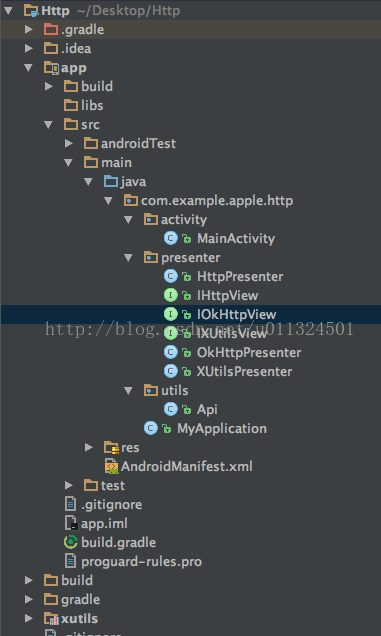Click the utils package folder icon
Screen dimensions: 381x636
(151, 390)
